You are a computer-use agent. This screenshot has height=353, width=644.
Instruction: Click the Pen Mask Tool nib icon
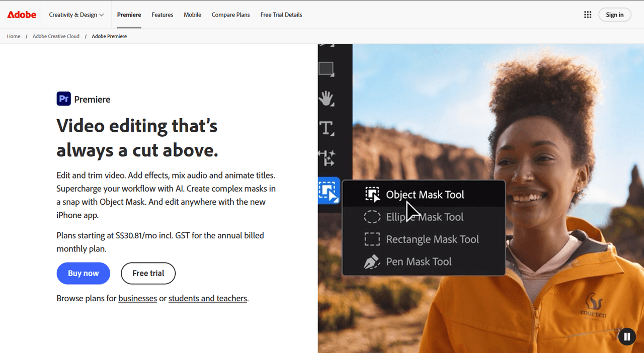tap(372, 262)
